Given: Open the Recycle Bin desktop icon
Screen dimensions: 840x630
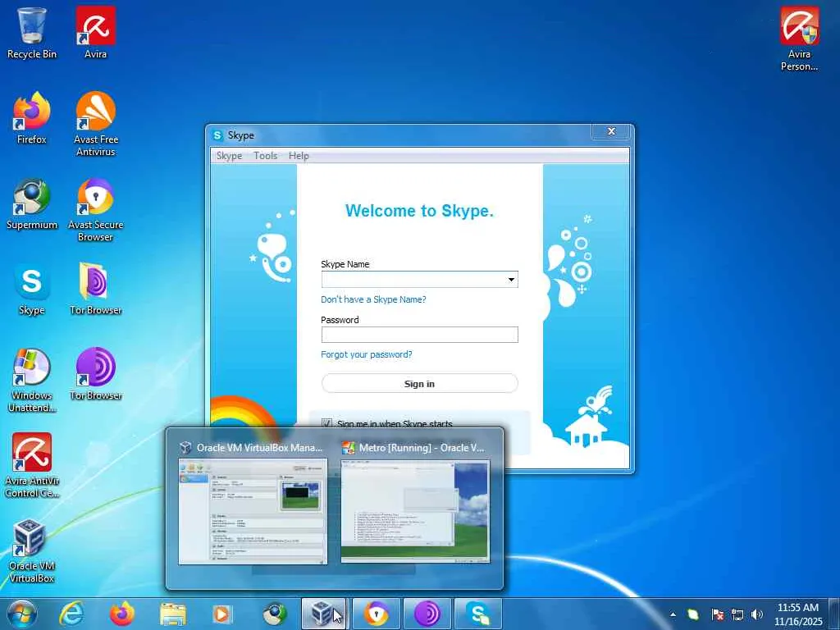Looking at the screenshot, I should tap(32, 33).
